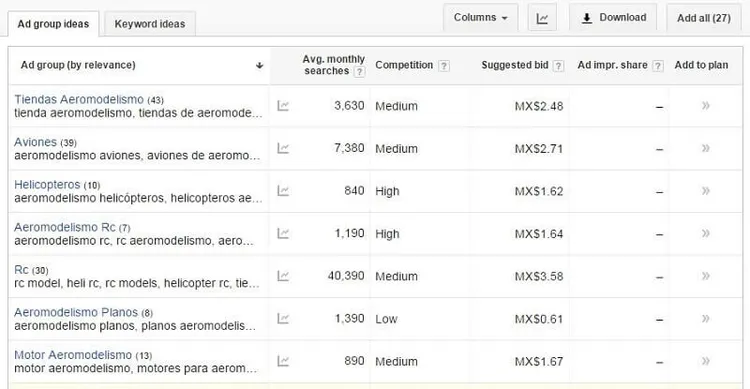Click Suggested bid column header
The image size is (750, 389).
(x=515, y=65)
